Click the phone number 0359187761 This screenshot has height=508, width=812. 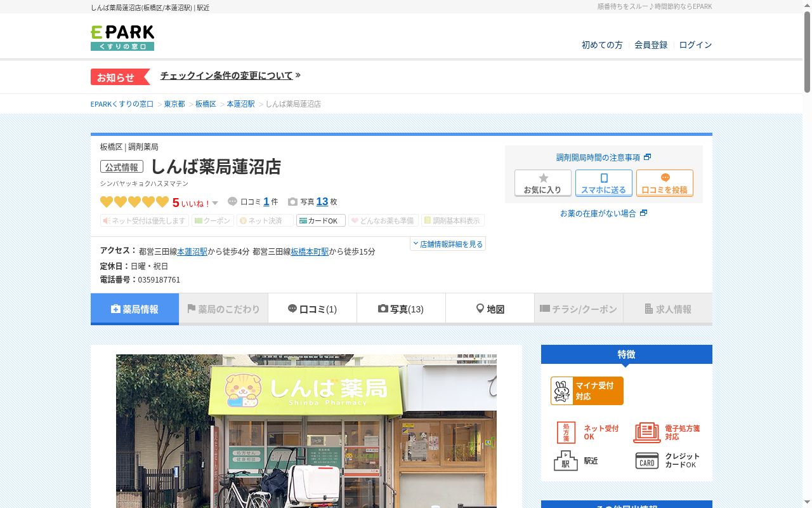[x=159, y=280]
